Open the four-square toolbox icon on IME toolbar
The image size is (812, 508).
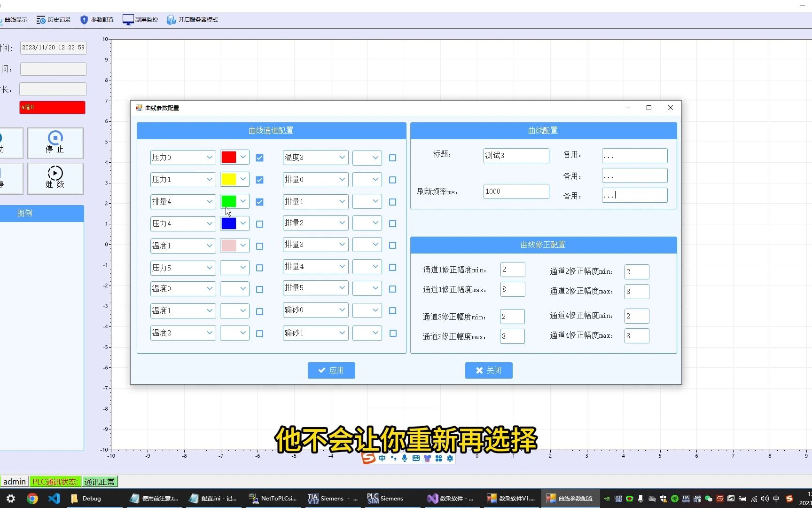pyautogui.click(x=438, y=458)
